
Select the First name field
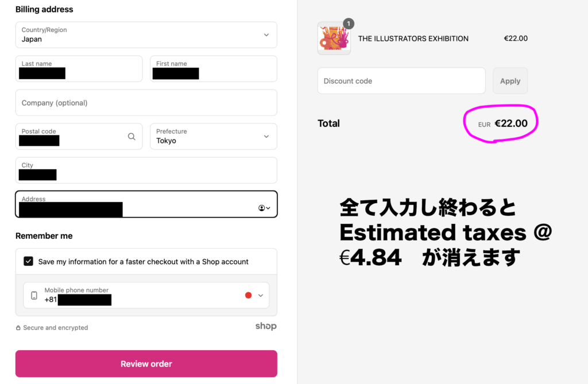213,69
